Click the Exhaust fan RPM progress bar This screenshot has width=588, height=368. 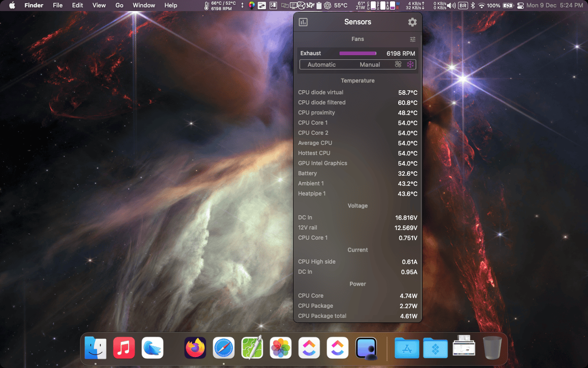pos(357,53)
